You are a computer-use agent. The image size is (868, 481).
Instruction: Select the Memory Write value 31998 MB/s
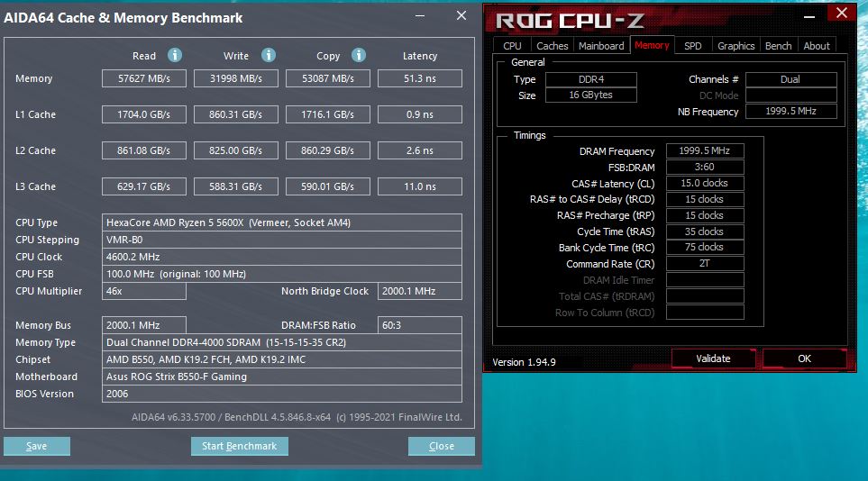(x=236, y=78)
